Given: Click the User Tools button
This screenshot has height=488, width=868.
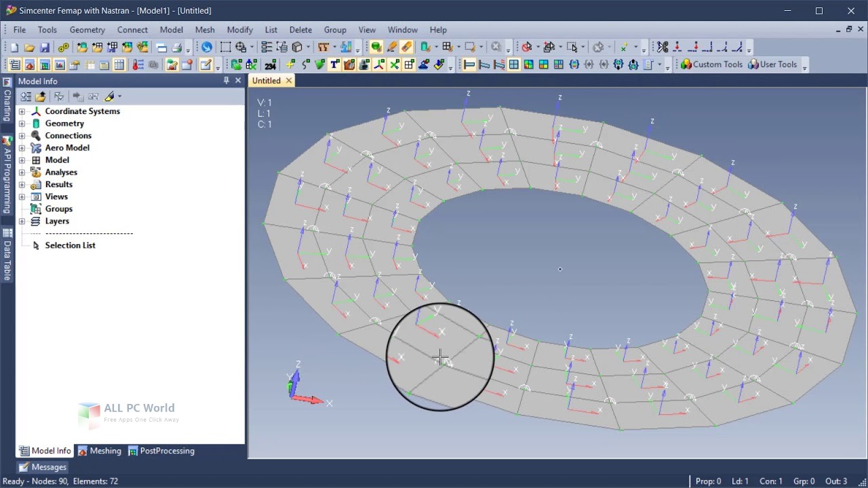Looking at the screenshot, I should (772, 64).
